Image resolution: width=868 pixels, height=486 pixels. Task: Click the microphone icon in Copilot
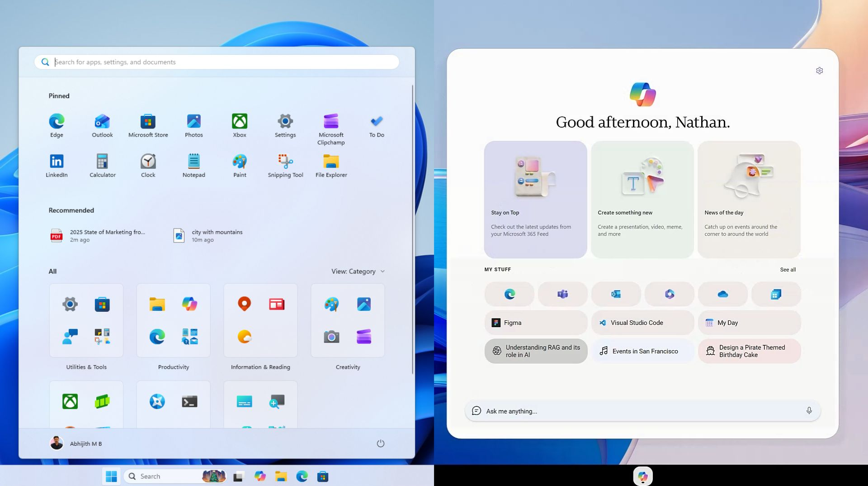pos(809,410)
